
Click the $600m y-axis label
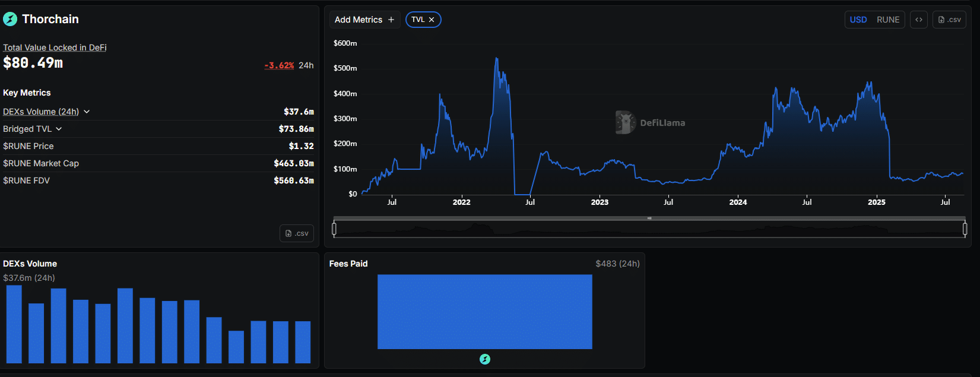345,43
